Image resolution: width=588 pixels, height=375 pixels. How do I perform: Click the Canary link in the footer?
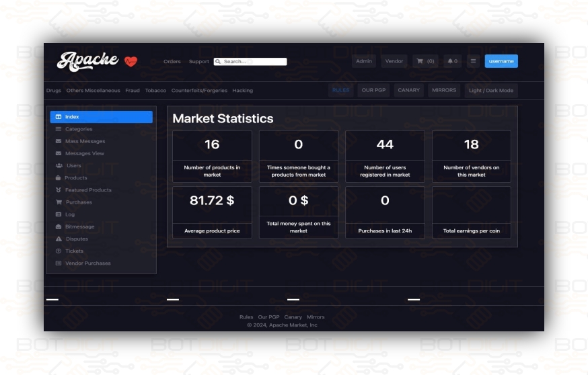[293, 317]
